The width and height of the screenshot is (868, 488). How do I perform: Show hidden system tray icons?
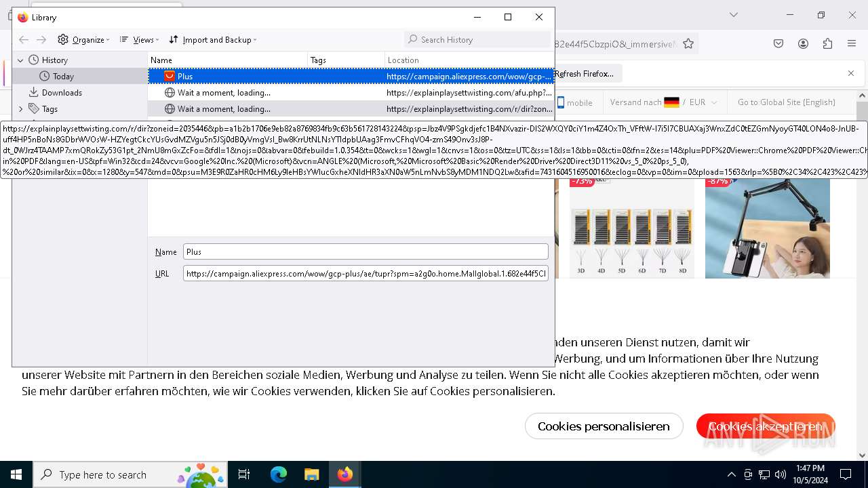[731, 474]
